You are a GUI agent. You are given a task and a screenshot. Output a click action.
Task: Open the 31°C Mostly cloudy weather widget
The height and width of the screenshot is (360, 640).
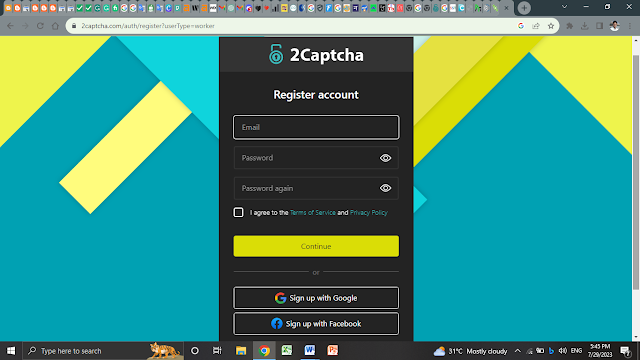[x=470, y=351]
